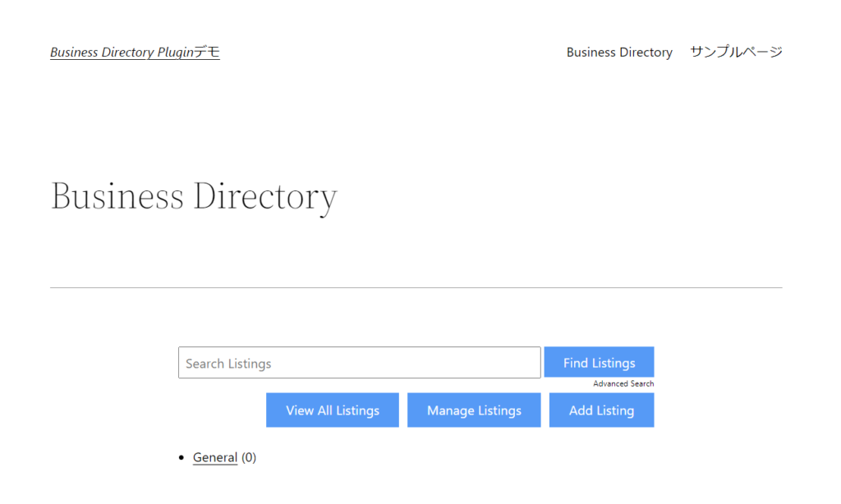This screenshot has width=841, height=504.
Task: Open the Advanced Search link
Action: point(623,384)
